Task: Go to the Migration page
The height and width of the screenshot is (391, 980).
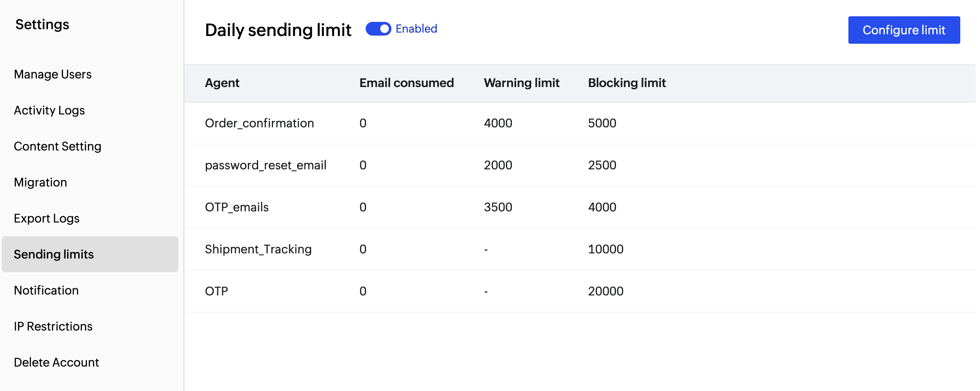Action: click(40, 182)
